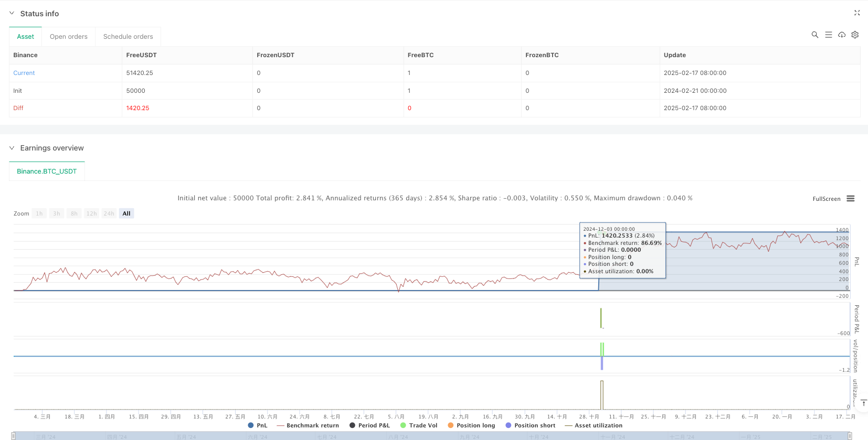Click the FullScreen chart button
868x440 pixels.
(826, 199)
